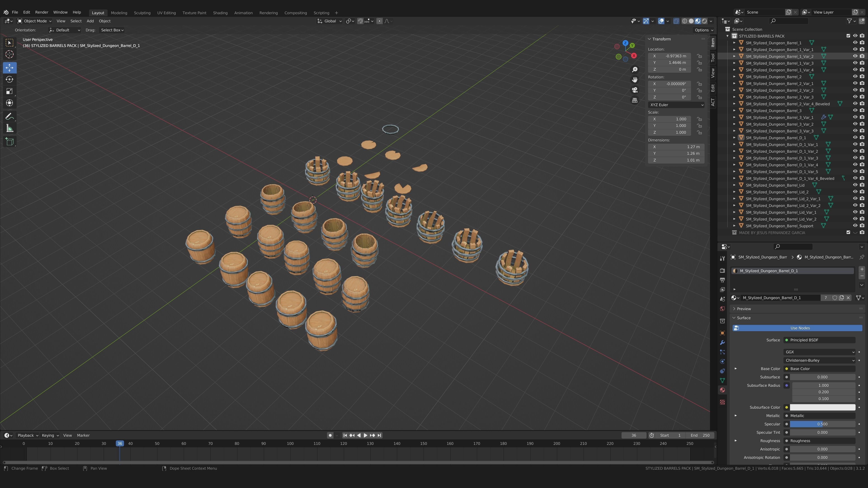Click the Options button in viewport header
The height and width of the screenshot is (488, 868).
click(704, 30)
